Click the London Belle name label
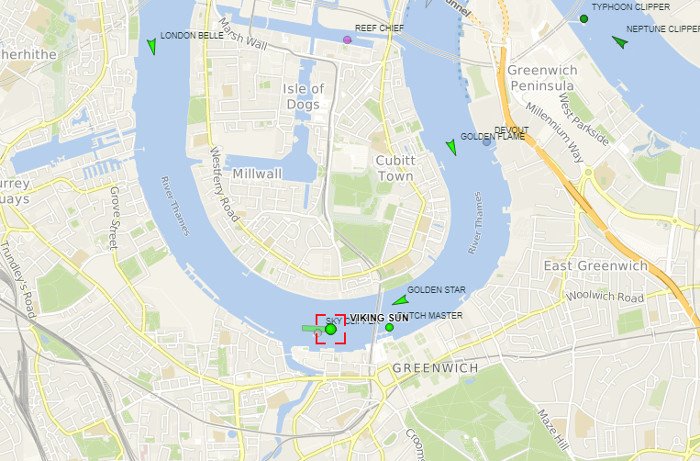Screen dimensions: 700x461 (x=192, y=36)
